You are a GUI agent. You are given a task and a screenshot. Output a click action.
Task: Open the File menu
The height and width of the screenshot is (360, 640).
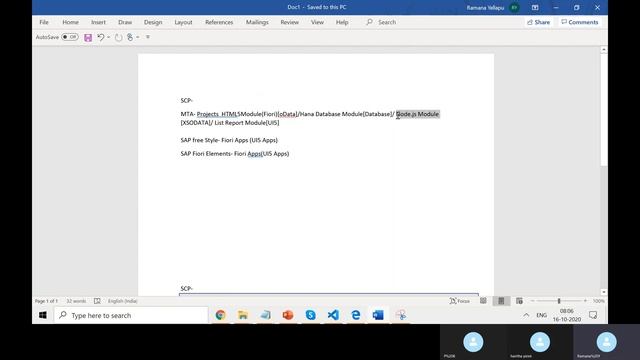pyautogui.click(x=44, y=22)
